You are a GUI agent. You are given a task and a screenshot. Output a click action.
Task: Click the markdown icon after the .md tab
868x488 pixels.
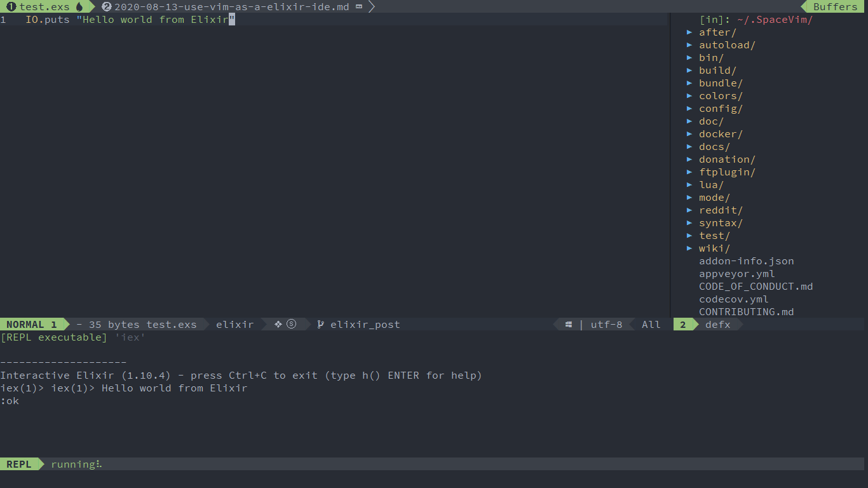(x=359, y=7)
